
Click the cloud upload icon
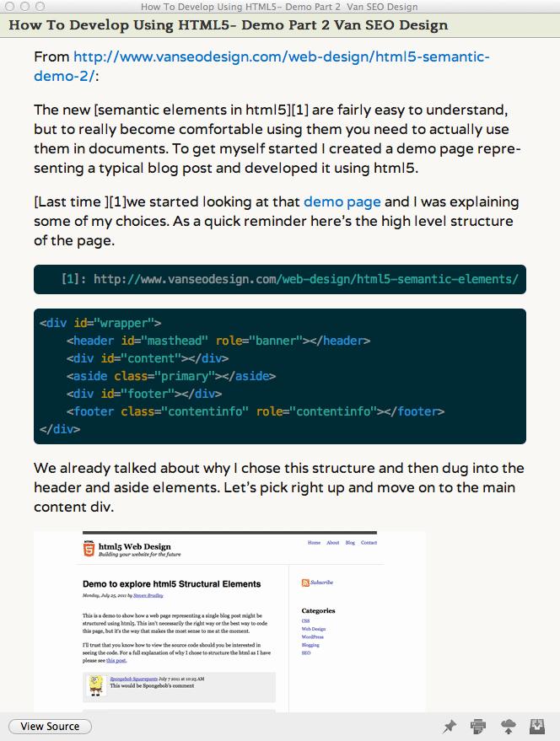click(508, 726)
